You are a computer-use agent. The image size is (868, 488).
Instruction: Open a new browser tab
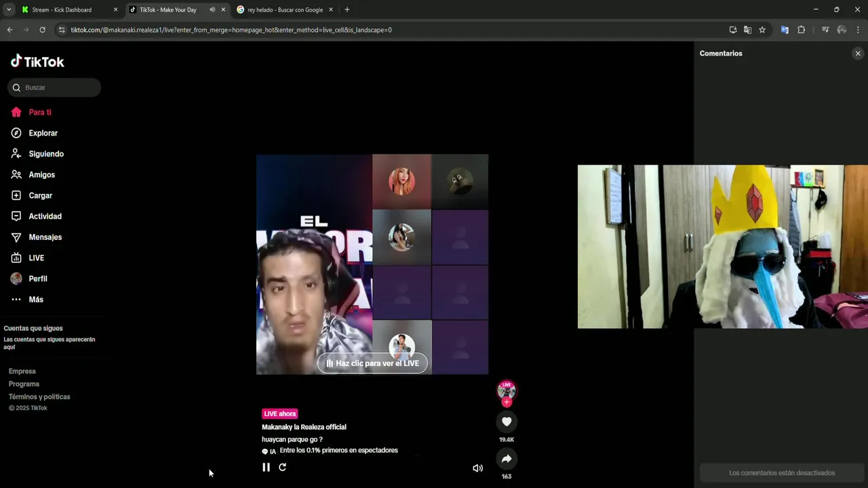pyautogui.click(x=347, y=9)
